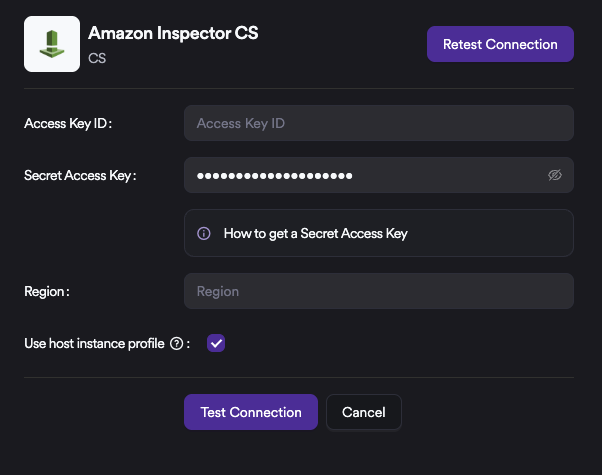This screenshot has height=475, width=602.
Task: Click the Amazon Inspector CS title
Action: click(173, 33)
